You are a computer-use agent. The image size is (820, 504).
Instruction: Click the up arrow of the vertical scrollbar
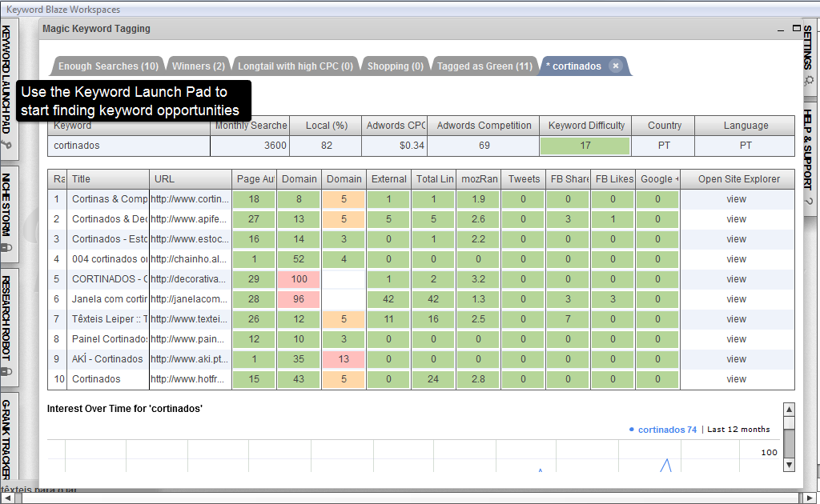[x=789, y=409]
